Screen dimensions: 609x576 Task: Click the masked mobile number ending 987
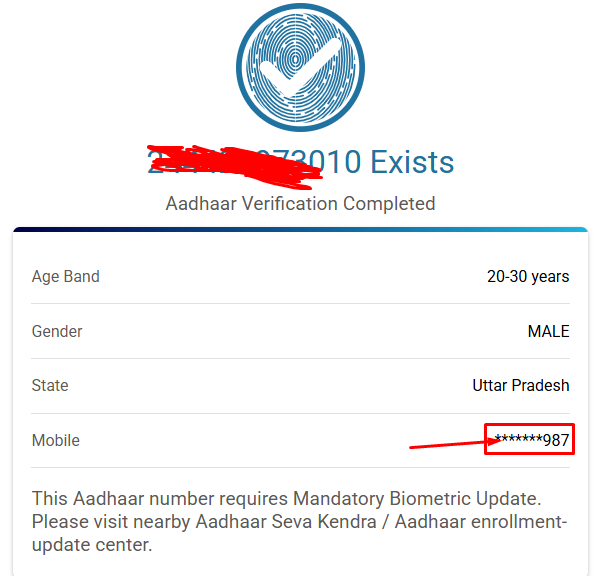click(531, 441)
